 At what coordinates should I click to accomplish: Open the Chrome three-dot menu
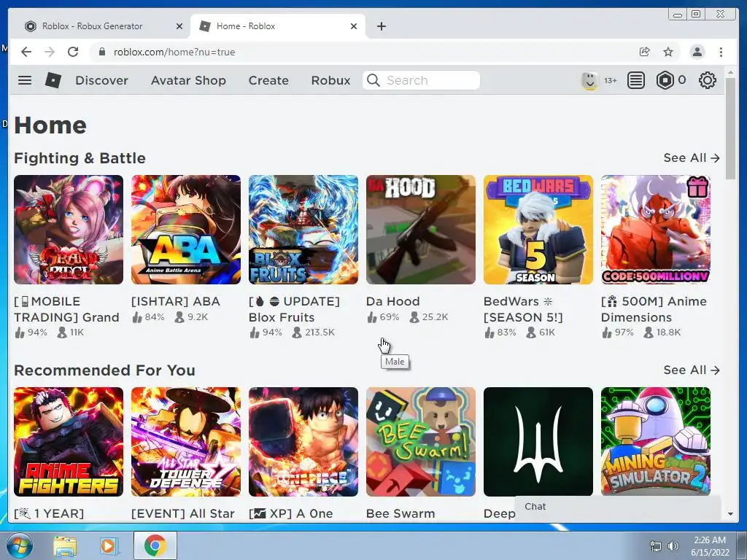coord(721,52)
